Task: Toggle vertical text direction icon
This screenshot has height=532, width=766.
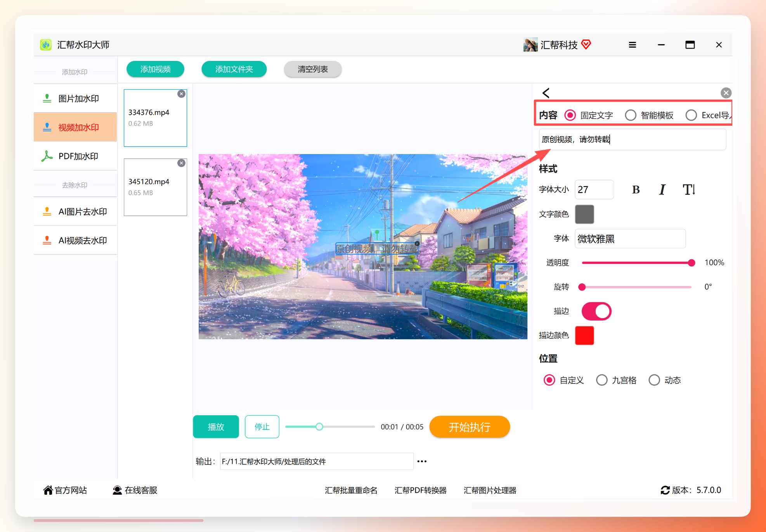Action: (689, 189)
